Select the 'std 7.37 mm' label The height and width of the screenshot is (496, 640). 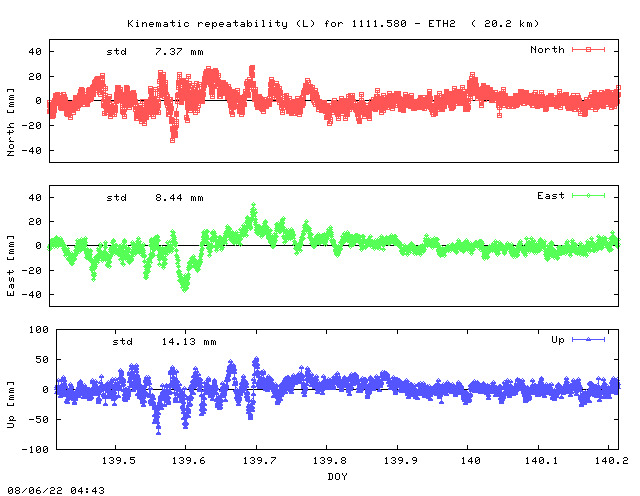(x=155, y=52)
